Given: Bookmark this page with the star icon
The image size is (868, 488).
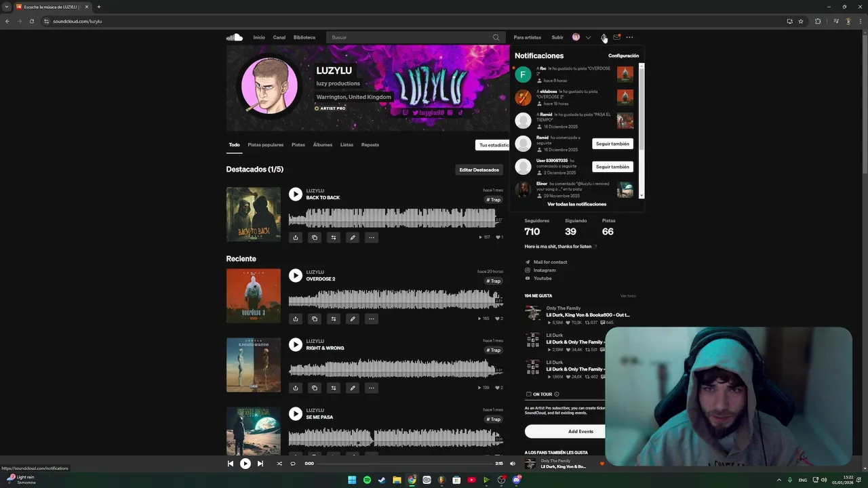Looking at the screenshot, I should [x=801, y=21].
